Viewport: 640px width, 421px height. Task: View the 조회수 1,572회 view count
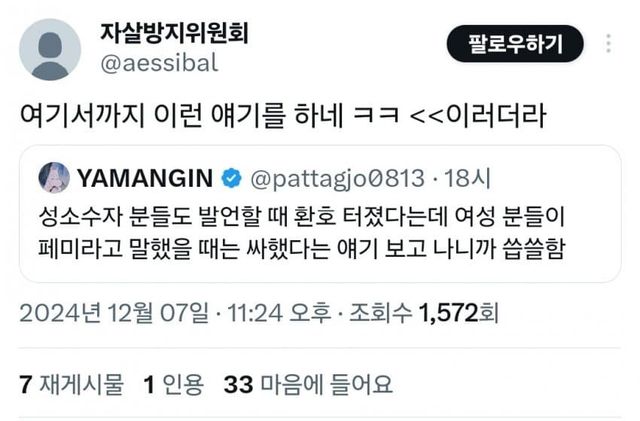point(424,313)
